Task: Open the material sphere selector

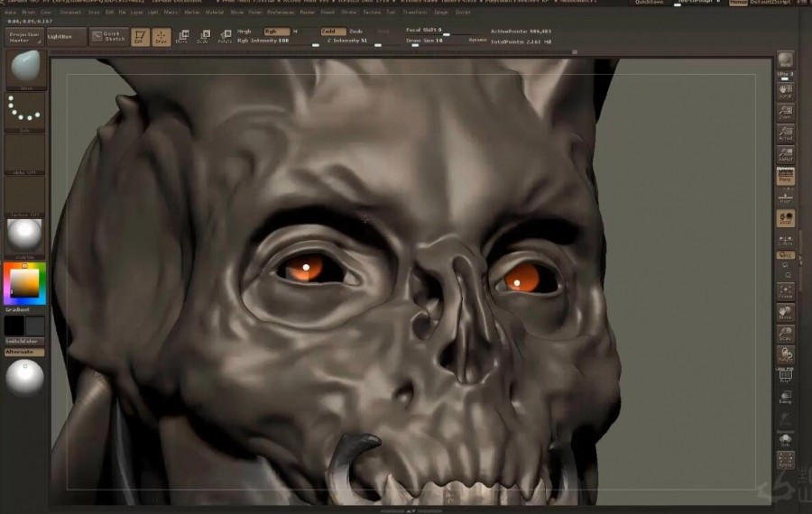Action: pyautogui.click(x=25, y=238)
